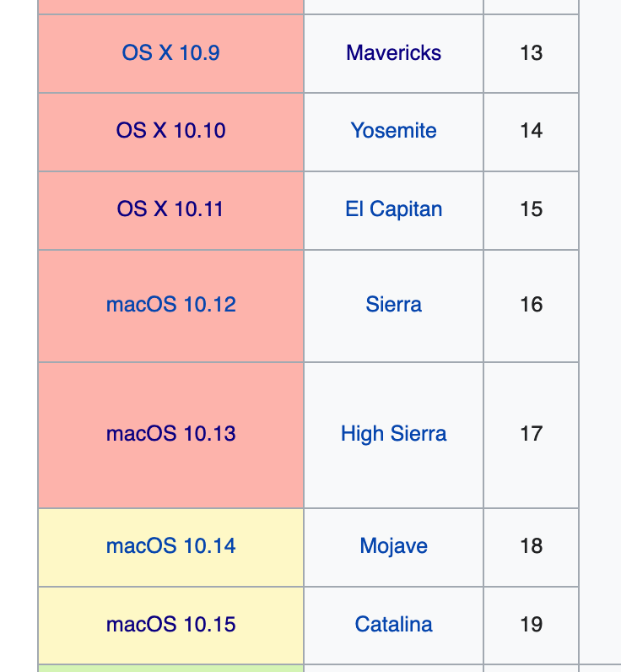Click the Mavericks link
Screen dimensions: 621x672
click(x=393, y=52)
